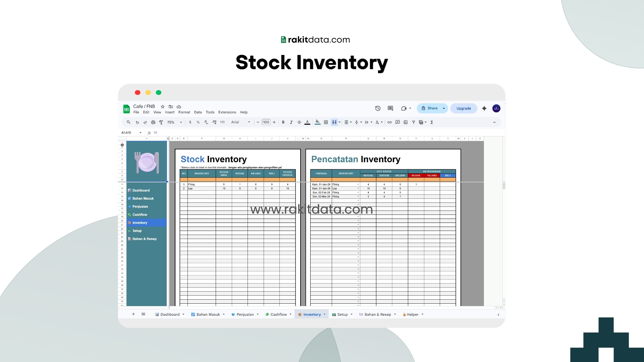The height and width of the screenshot is (362, 644).
Task: Open text wrapping dropdown
Action: [x=368, y=122]
